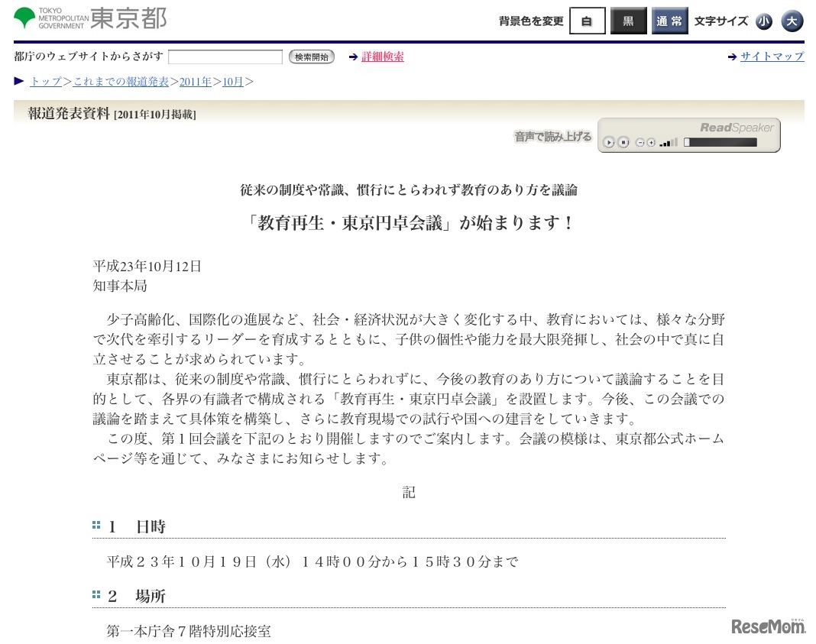
Task: Open the サイトマップ link
Action: click(772, 57)
